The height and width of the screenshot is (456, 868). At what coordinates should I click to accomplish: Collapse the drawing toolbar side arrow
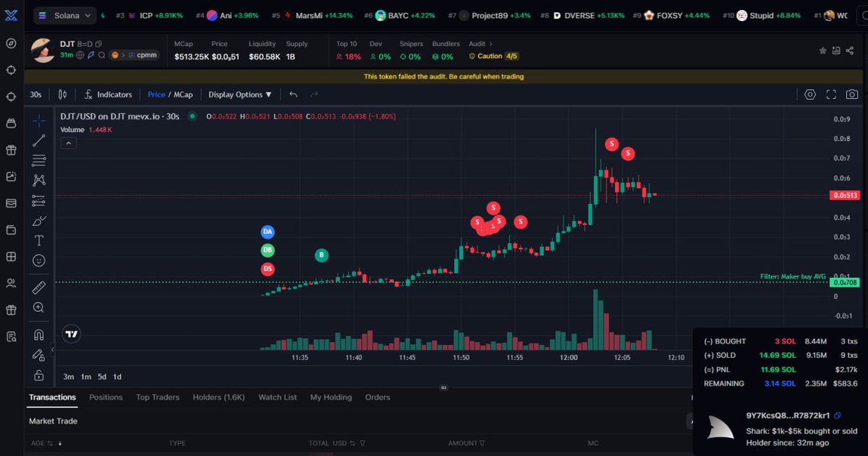pos(52,350)
